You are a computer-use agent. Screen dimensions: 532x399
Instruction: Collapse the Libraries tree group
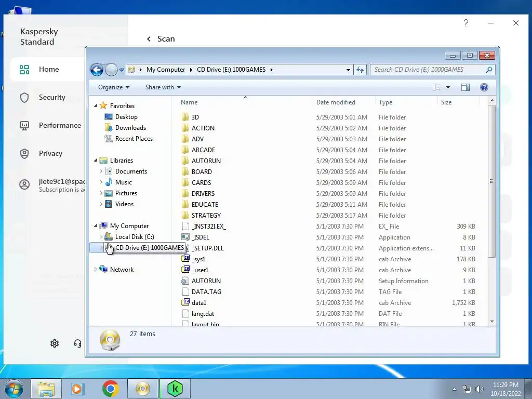[96, 160]
